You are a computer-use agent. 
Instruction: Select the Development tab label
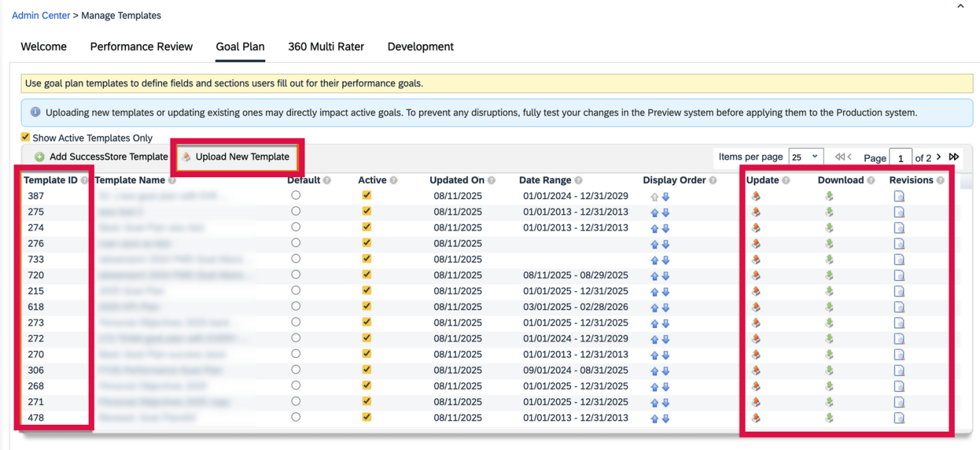[420, 46]
